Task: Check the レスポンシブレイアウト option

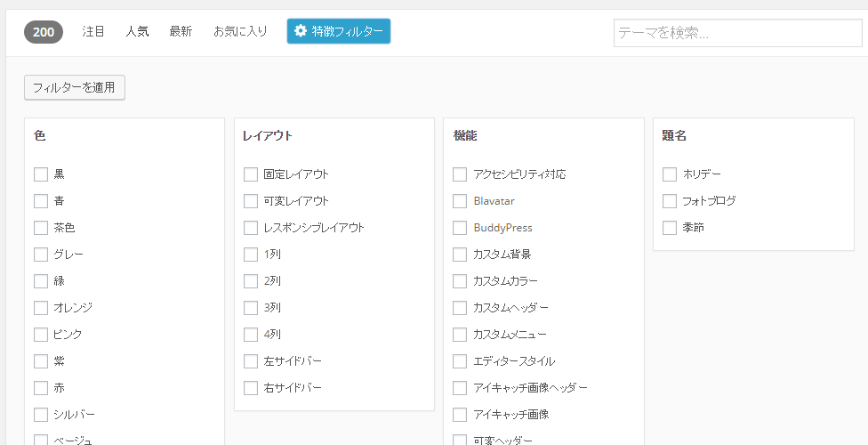Action: click(x=251, y=228)
